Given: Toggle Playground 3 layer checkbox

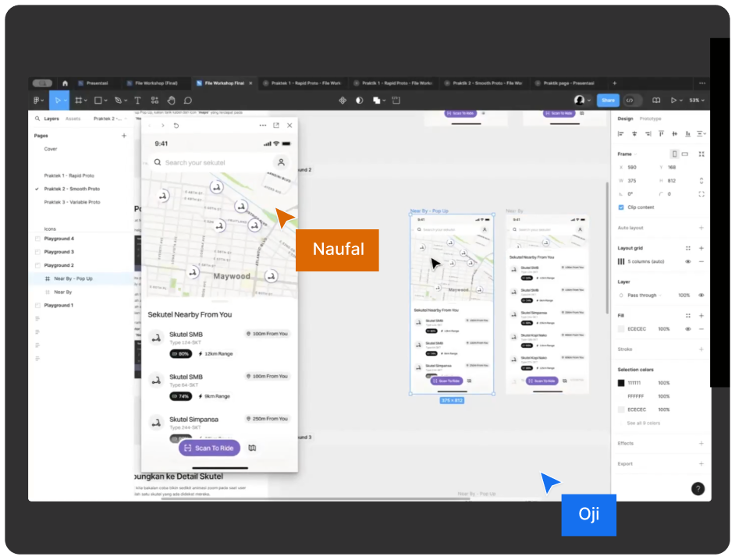Looking at the screenshot, I should 37,252.
